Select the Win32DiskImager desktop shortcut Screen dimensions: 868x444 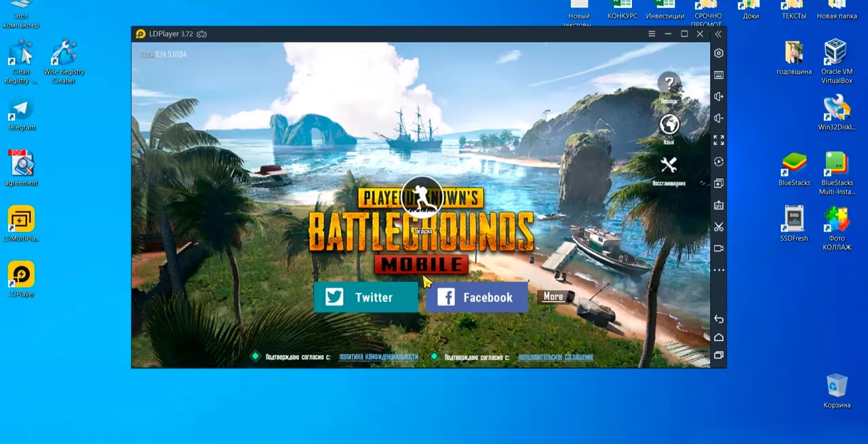836,114
